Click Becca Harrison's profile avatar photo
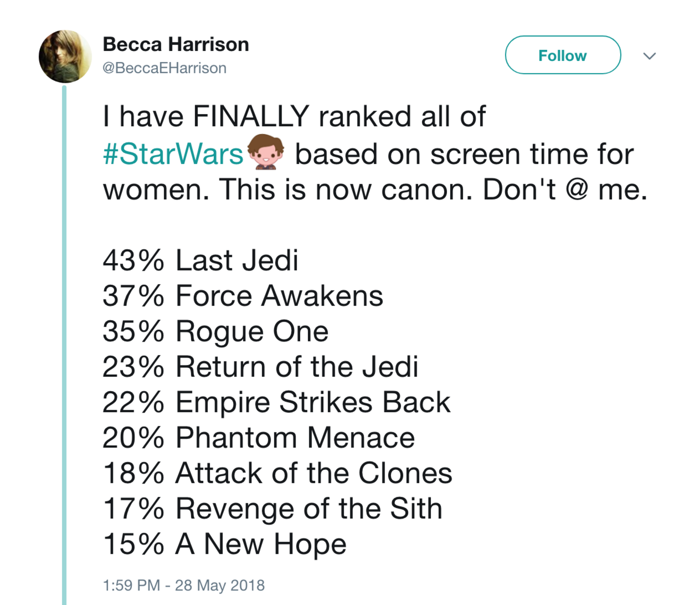700x605 pixels. point(65,56)
